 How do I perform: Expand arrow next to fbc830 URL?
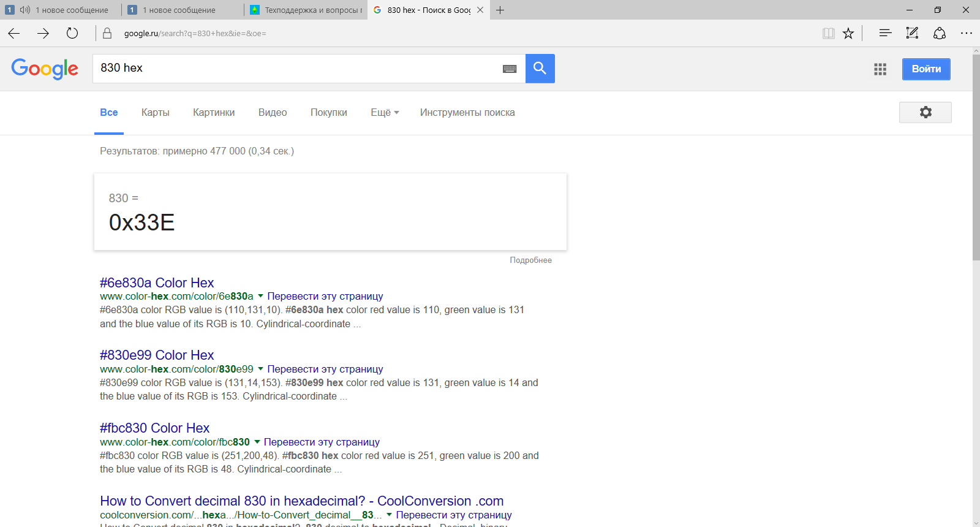[x=257, y=442]
